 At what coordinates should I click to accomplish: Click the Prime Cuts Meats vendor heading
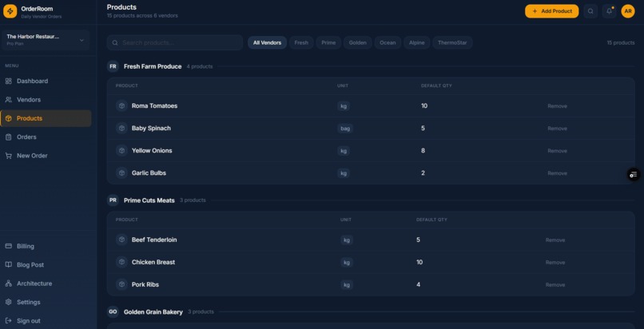click(149, 200)
